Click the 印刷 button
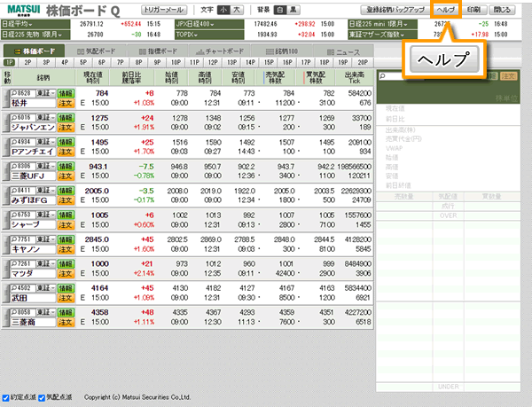Viewport: 532px width, 407px height. 474,10
